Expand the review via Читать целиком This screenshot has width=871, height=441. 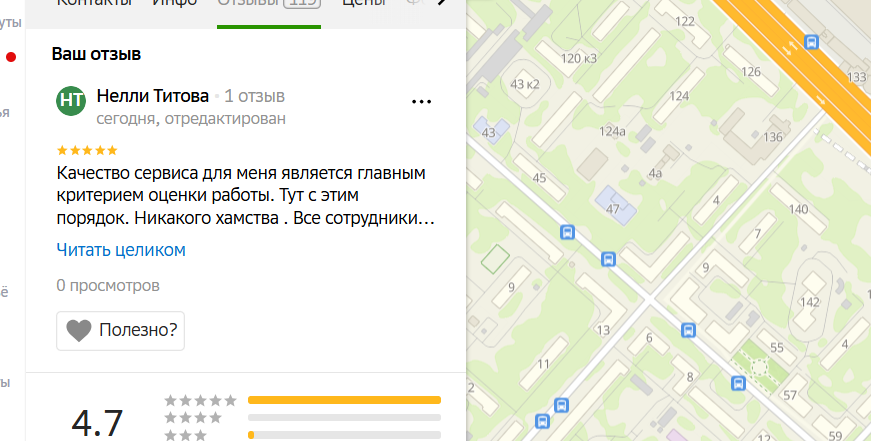pos(121,250)
